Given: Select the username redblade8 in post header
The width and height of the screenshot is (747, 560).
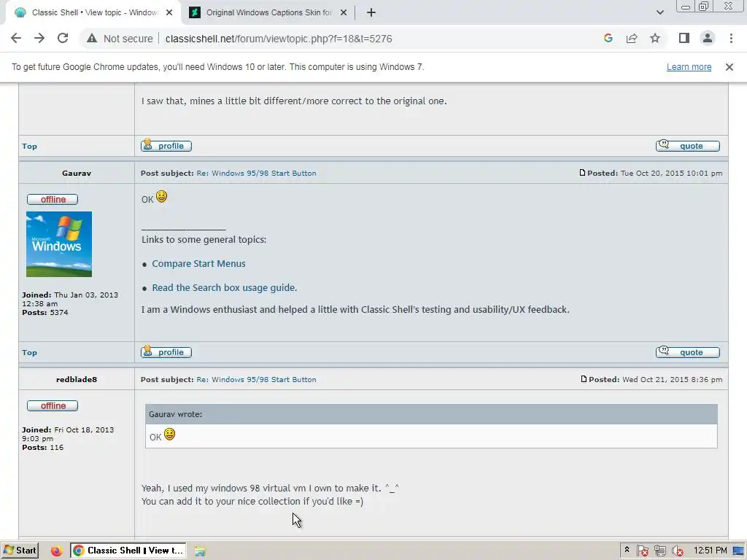Looking at the screenshot, I should tap(76, 379).
